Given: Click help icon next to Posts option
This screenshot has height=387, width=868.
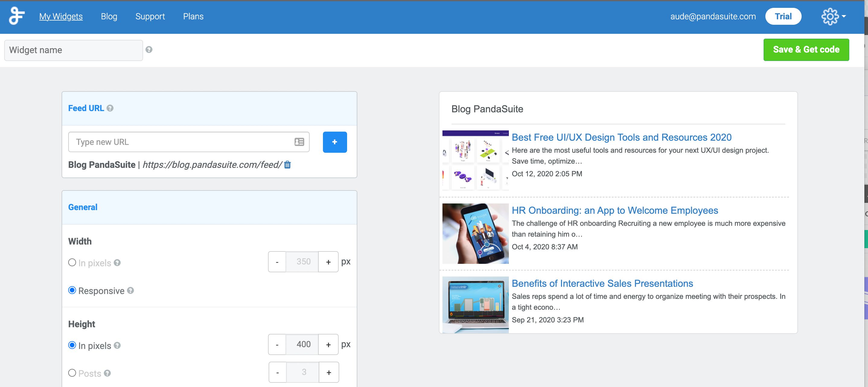Looking at the screenshot, I should pyautogui.click(x=107, y=373).
